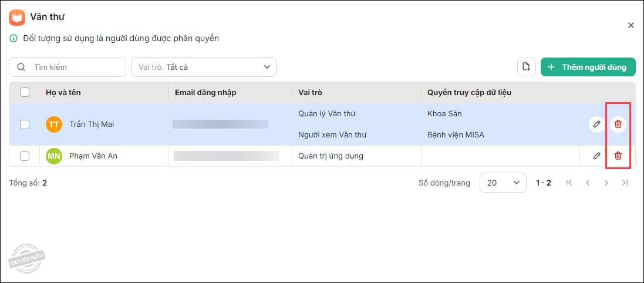Open the Vai trò filter dropdown
The width and height of the screenshot is (644, 283).
(x=203, y=67)
